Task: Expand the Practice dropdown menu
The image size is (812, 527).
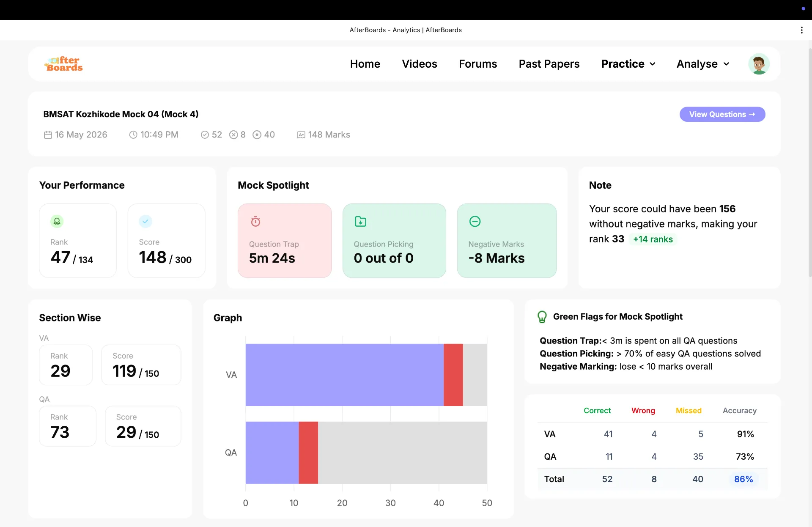Action: [628, 64]
